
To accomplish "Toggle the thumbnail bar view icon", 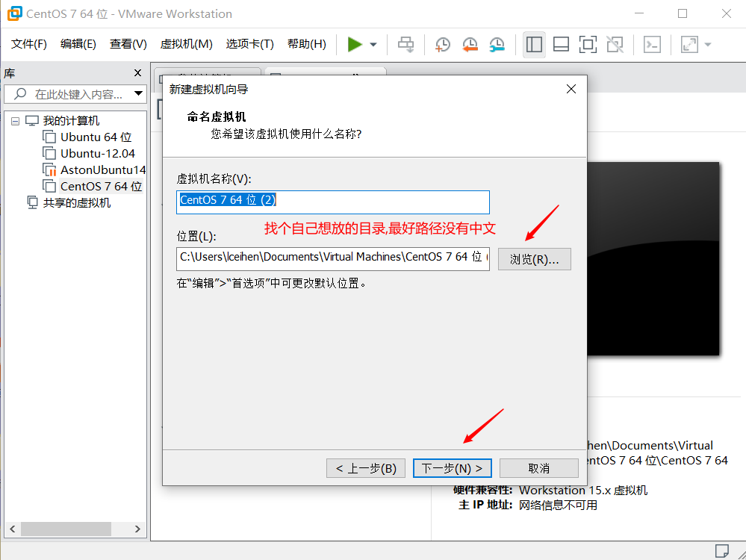I will (561, 45).
